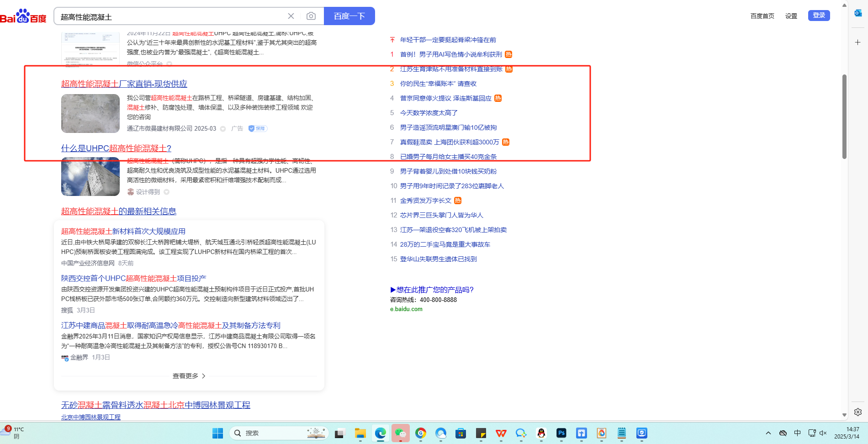Open 什么是UHPC超高性能混凝土? result link
868x444 pixels.
(x=116, y=148)
